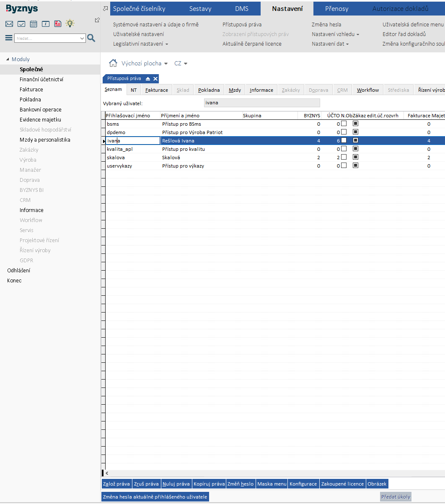Toggle N.Ob checkbox in skalova row
The width and height of the screenshot is (445, 504).
pos(344,157)
